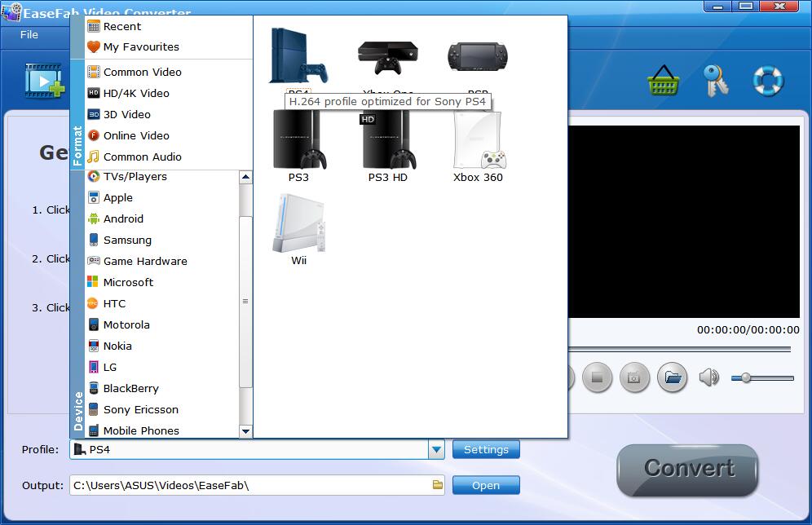The height and width of the screenshot is (525, 812).
Task: Click the EaseFab application title icon
Action: tap(11, 12)
